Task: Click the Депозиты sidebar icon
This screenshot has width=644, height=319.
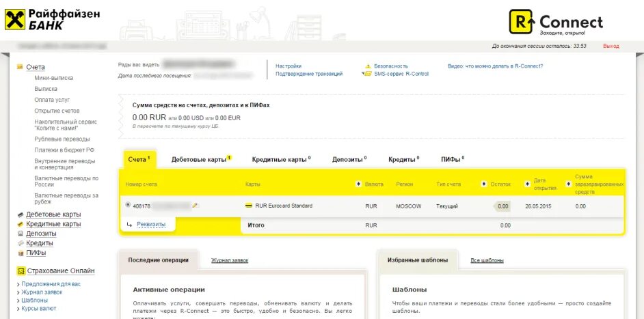Action: [x=21, y=234]
